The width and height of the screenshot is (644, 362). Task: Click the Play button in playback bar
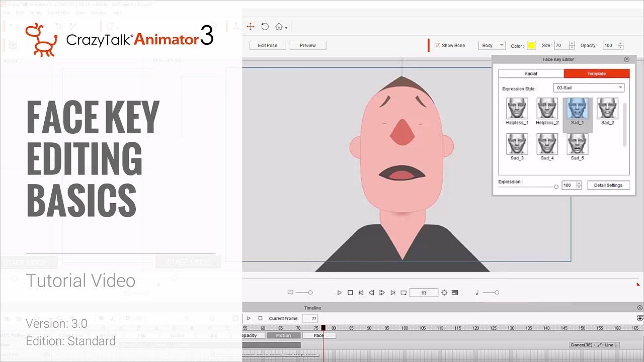click(340, 293)
